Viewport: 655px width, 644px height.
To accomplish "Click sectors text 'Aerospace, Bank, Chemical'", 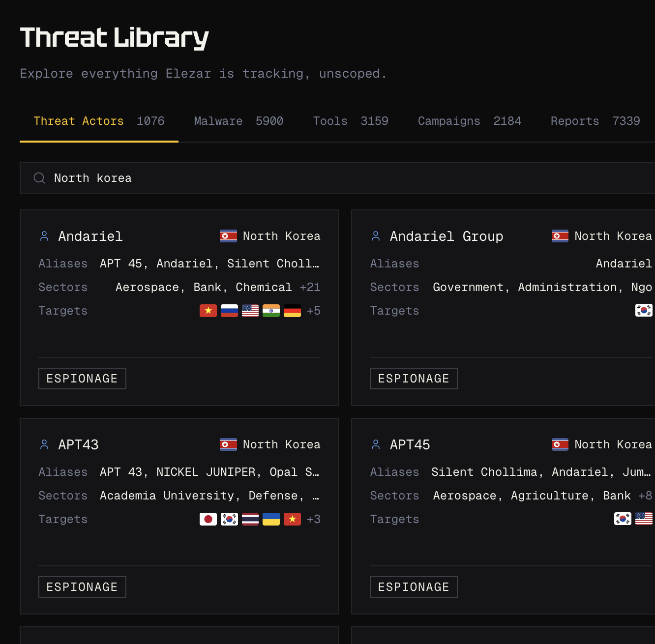I will (204, 287).
